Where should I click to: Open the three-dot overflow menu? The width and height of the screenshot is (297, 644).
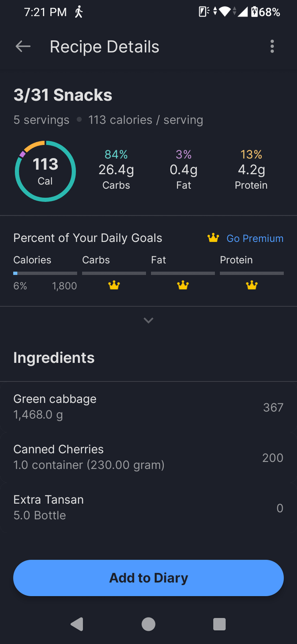[x=272, y=46]
